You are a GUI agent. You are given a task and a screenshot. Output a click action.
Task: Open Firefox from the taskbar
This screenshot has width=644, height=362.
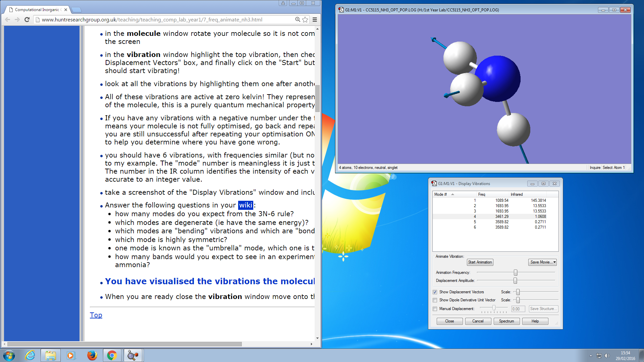click(x=92, y=355)
